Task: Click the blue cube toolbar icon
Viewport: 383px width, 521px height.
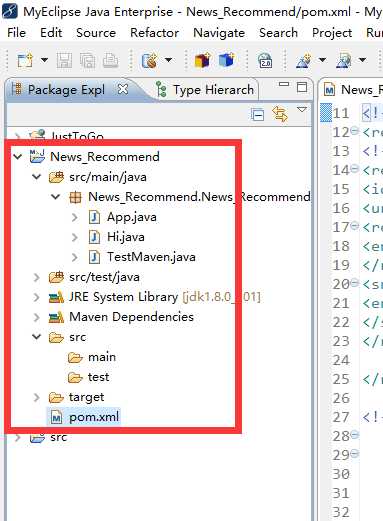Action: click(227, 60)
